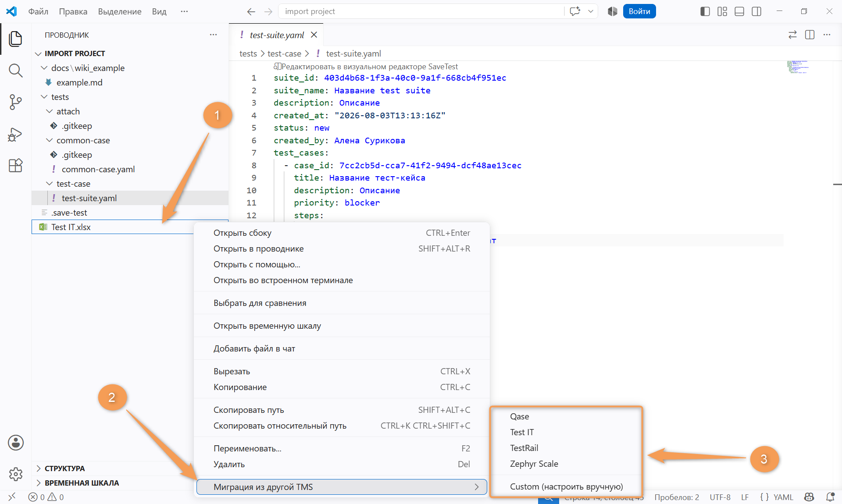Open the Manage gear settings icon

point(16,474)
